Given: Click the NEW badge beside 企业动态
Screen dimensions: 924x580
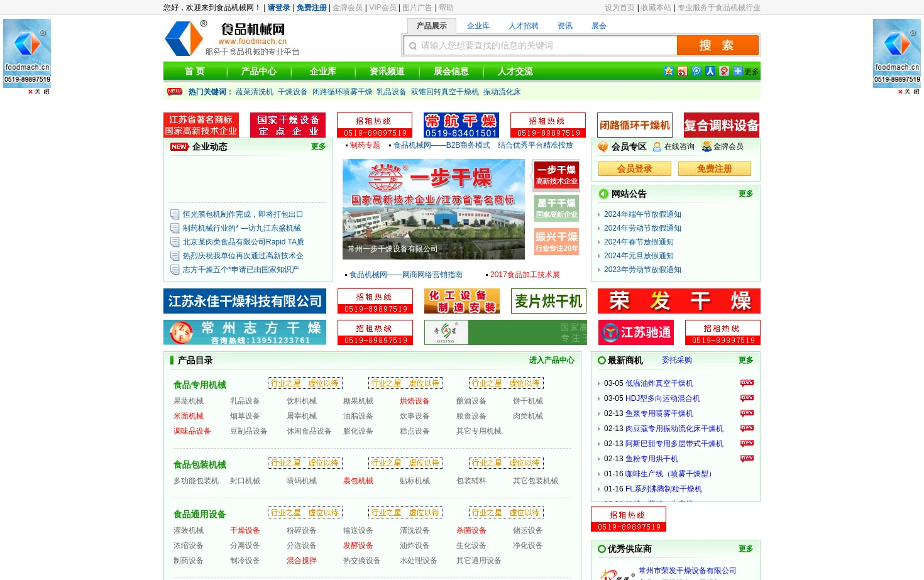Looking at the screenshot, I should [x=179, y=146].
